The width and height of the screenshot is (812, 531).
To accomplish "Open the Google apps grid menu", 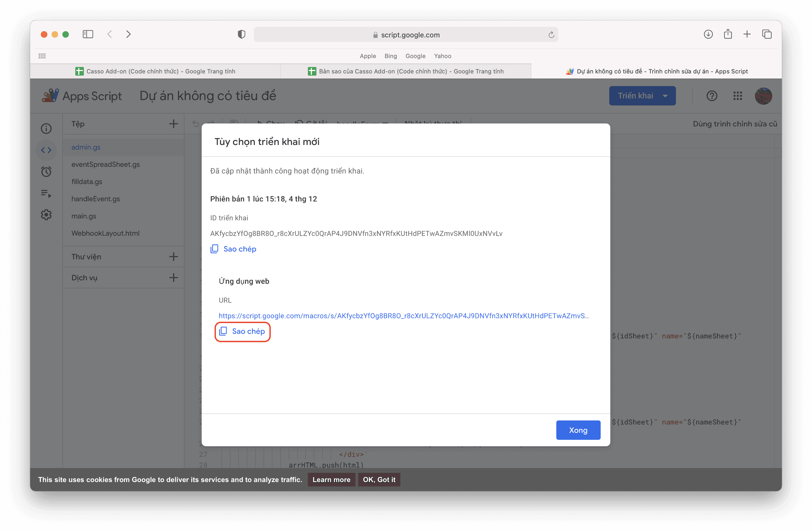I will [738, 96].
